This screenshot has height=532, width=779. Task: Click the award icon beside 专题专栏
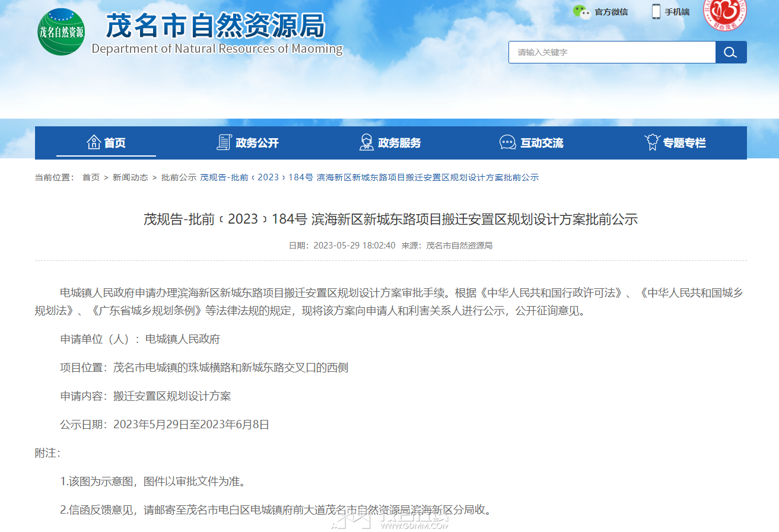pyautogui.click(x=652, y=142)
